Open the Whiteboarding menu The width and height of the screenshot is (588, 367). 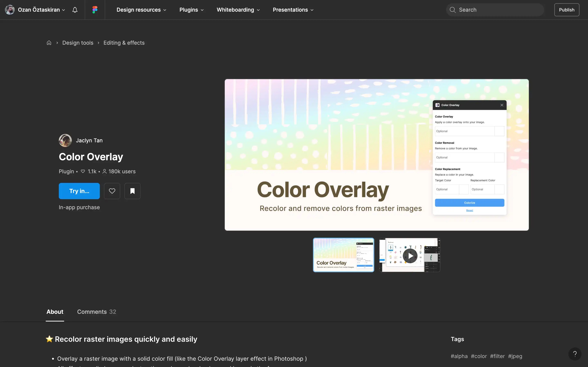[x=238, y=10]
